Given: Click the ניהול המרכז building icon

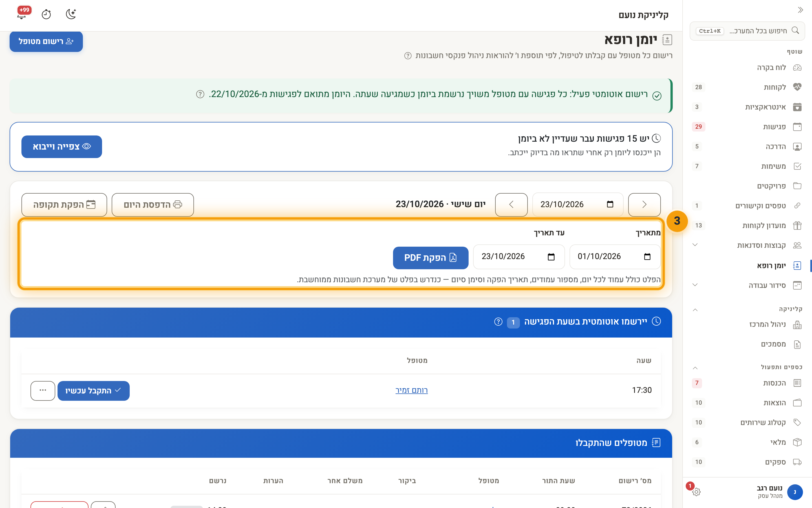Looking at the screenshot, I should pos(797,325).
